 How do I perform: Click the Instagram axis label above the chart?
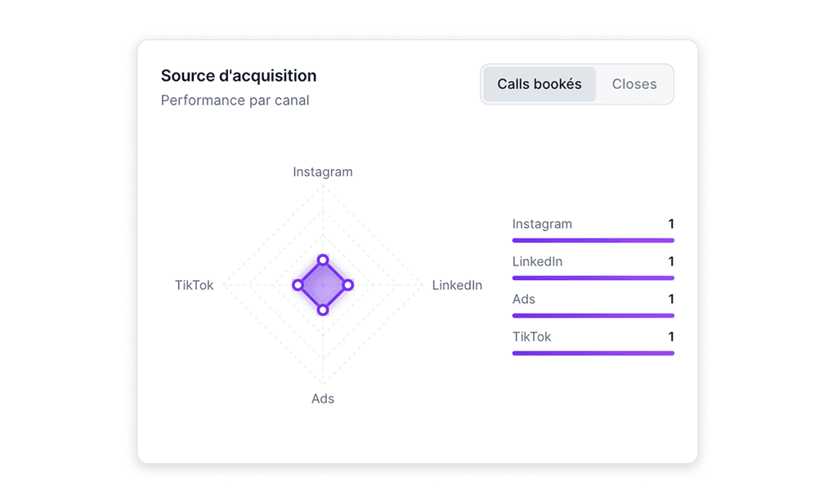(322, 172)
